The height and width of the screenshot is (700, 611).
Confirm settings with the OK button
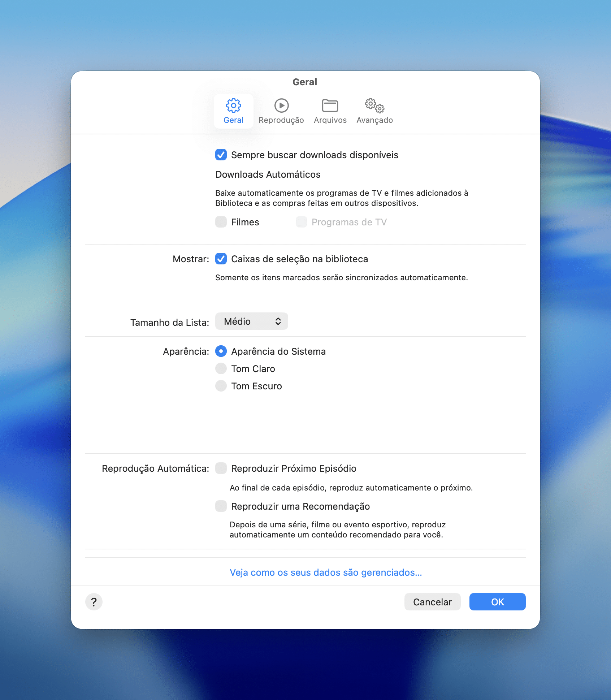point(497,602)
